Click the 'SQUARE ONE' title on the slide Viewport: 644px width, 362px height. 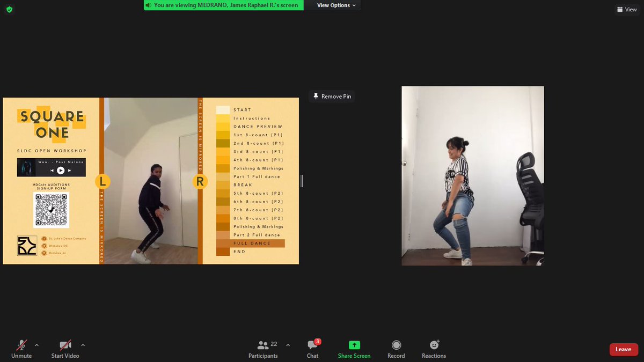(x=52, y=124)
